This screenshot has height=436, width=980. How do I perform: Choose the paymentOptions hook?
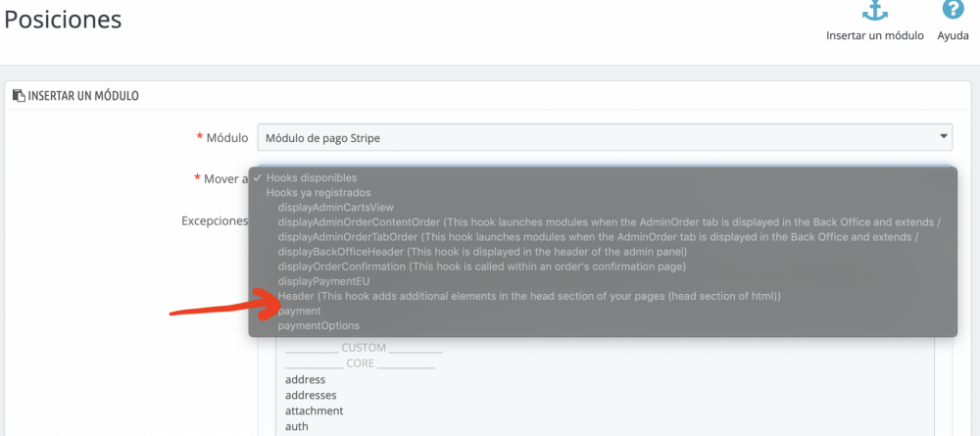click(x=318, y=325)
